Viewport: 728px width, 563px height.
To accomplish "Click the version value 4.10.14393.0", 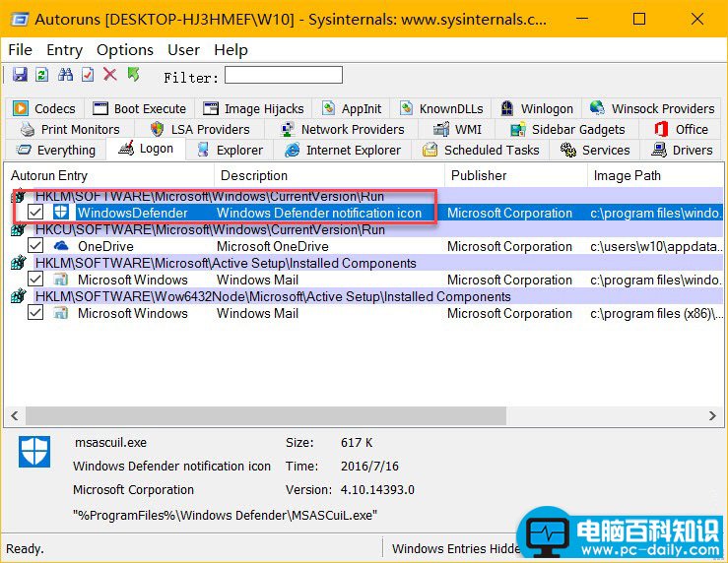I will tap(377, 490).
